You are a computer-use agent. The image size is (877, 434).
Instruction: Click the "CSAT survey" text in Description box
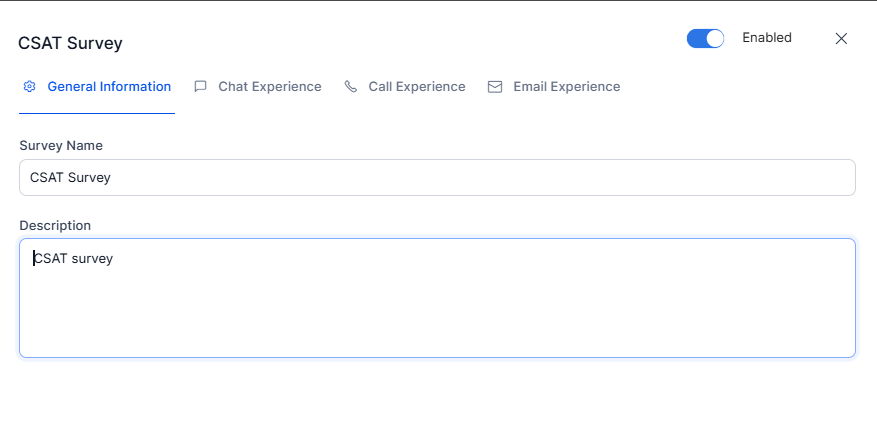pyautogui.click(x=73, y=258)
